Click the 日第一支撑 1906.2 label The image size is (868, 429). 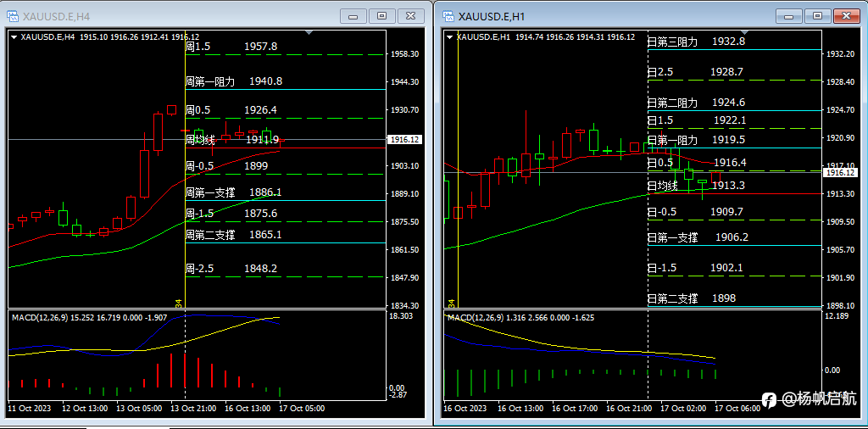point(698,237)
